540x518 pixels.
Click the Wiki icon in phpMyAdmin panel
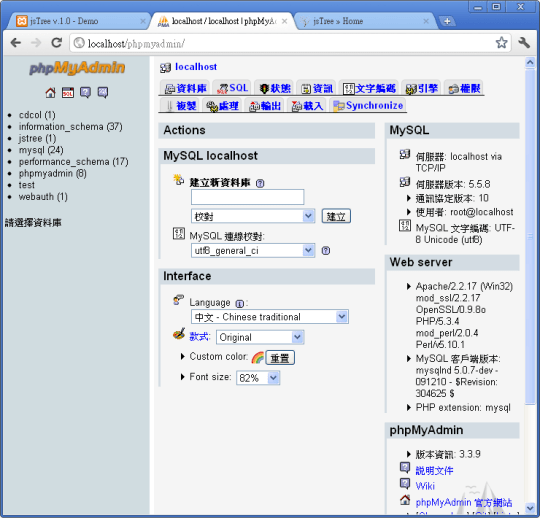pyautogui.click(x=405, y=483)
